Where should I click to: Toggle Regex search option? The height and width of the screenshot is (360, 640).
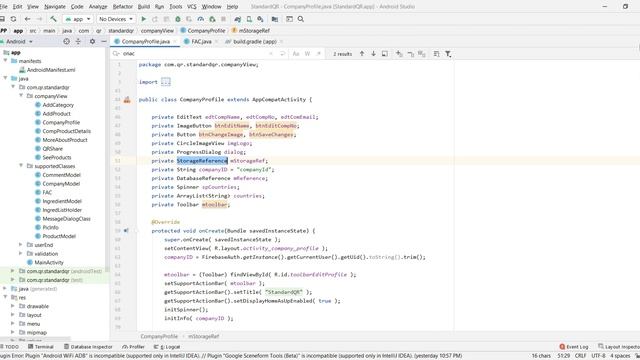tap(319, 54)
